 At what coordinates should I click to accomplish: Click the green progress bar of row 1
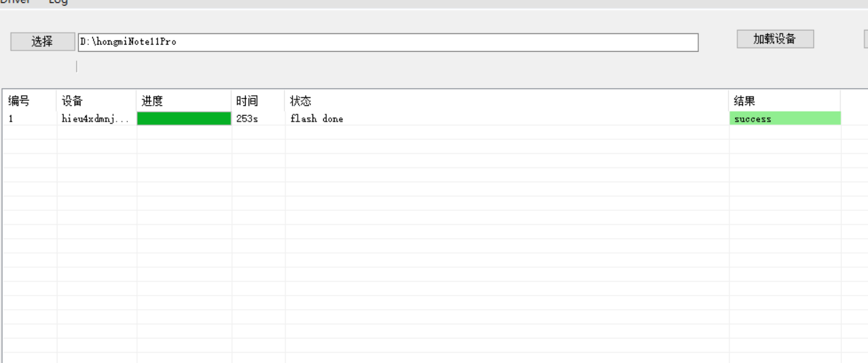click(x=184, y=119)
